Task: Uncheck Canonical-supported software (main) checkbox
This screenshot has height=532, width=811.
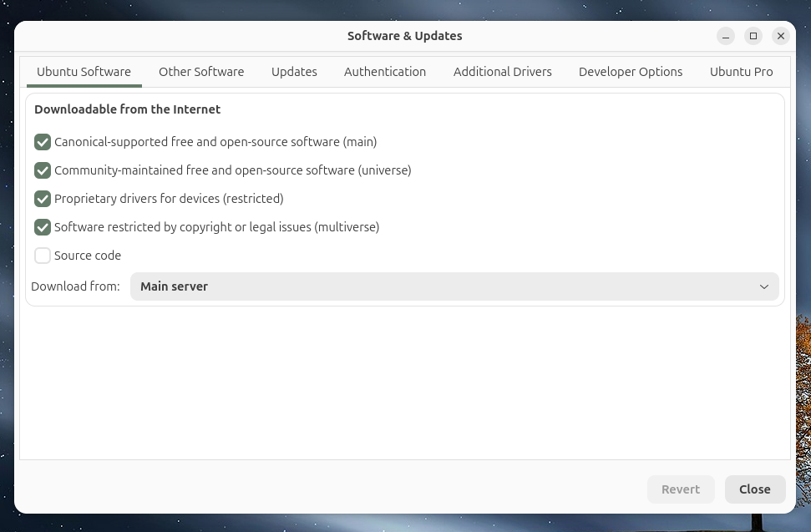Action: pyautogui.click(x=43, y=142)
